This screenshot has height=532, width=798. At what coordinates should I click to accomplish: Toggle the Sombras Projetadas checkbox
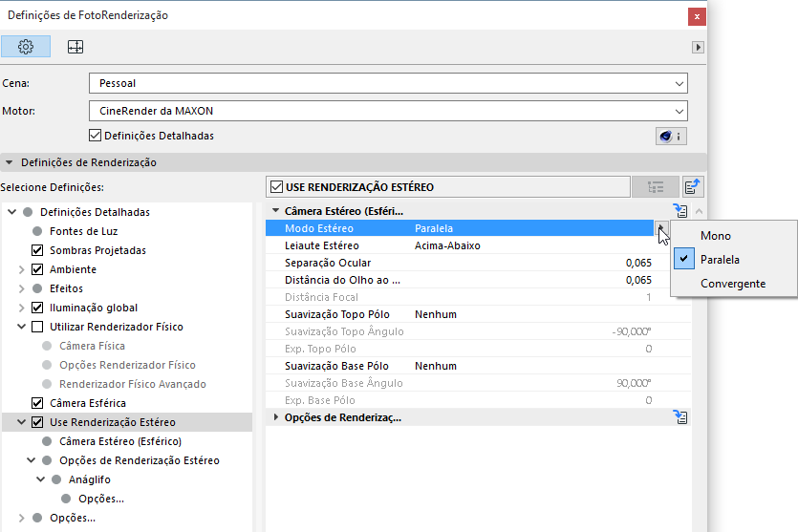coord(37,250)
